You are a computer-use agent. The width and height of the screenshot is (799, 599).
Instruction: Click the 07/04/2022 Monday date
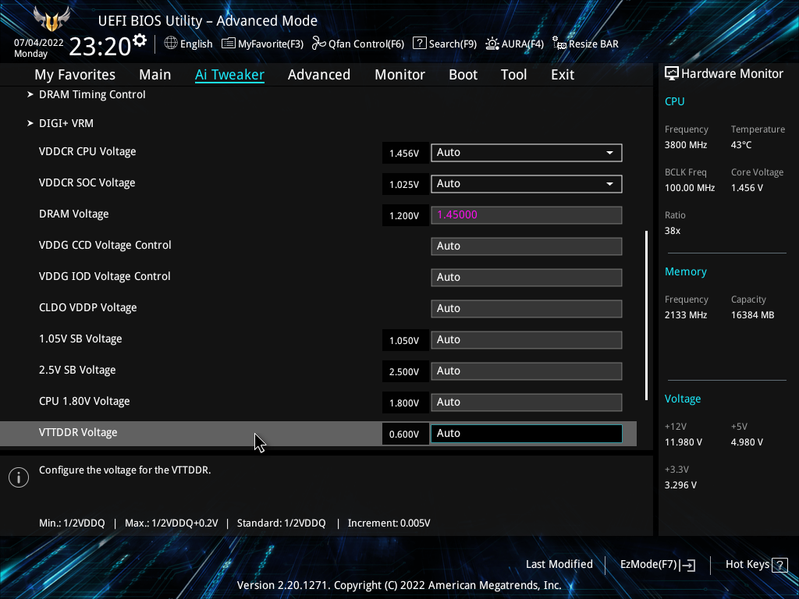[38, 48]
